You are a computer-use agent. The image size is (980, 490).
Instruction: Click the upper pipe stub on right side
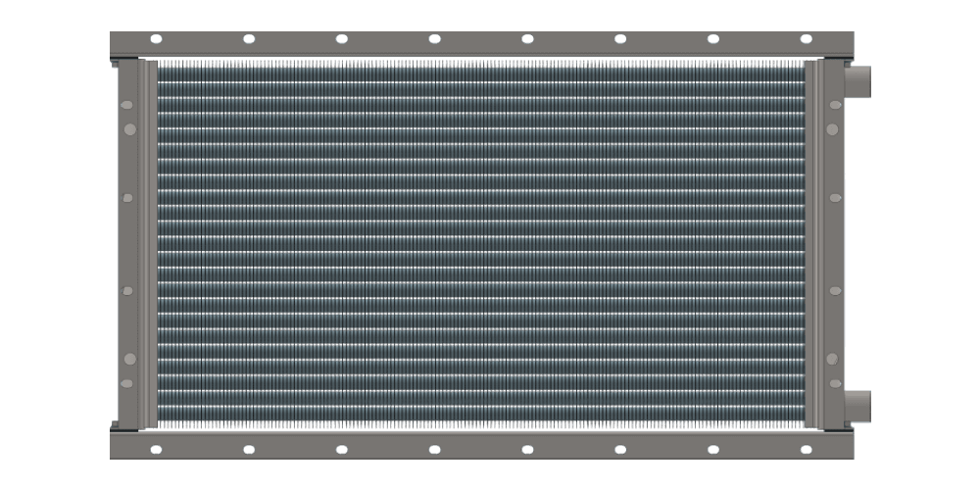coord(857,80)
